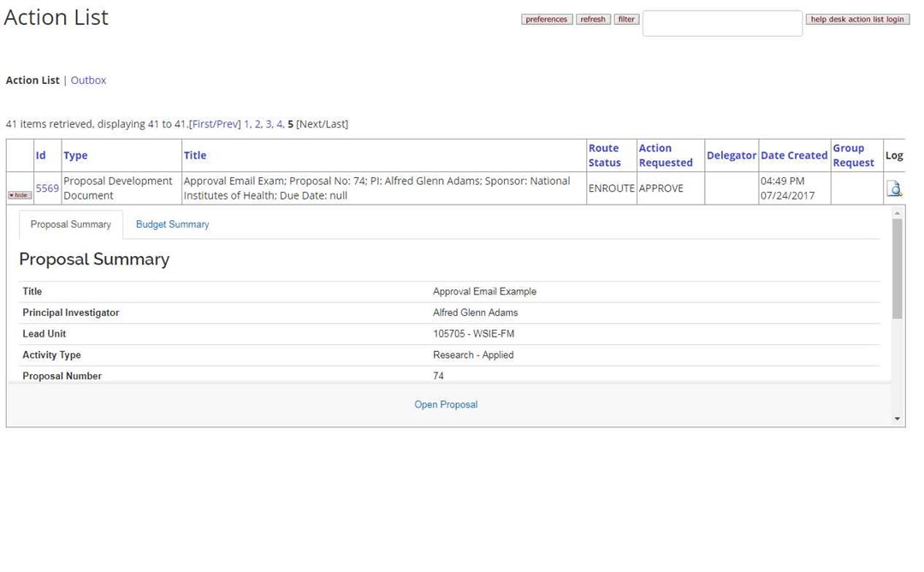
Task: Click the help desk action list login button
Action: point(856,20)
